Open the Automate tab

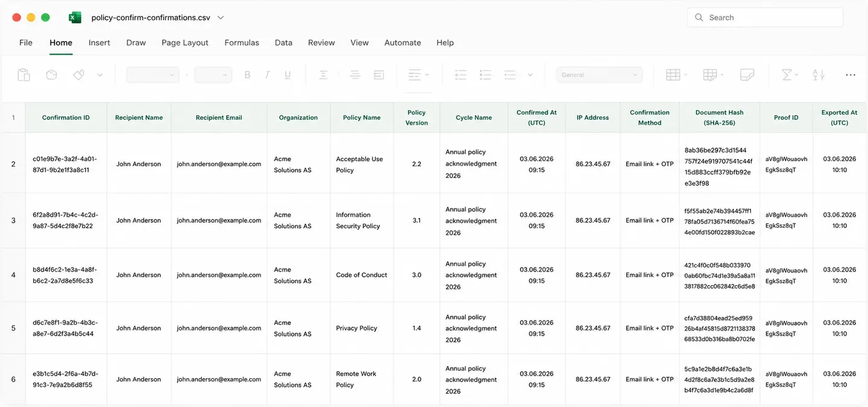(403, 43)
